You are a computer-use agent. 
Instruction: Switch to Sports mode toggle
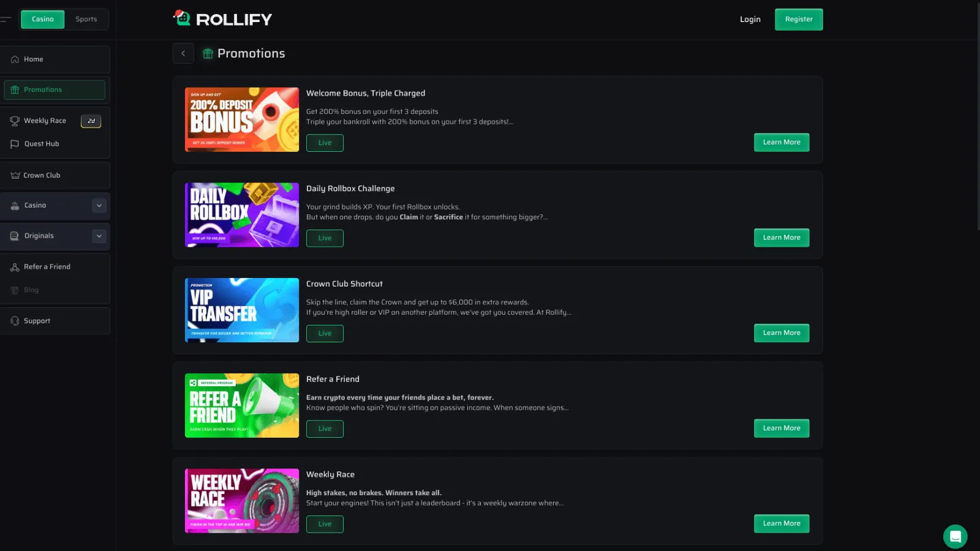[86, 19]
